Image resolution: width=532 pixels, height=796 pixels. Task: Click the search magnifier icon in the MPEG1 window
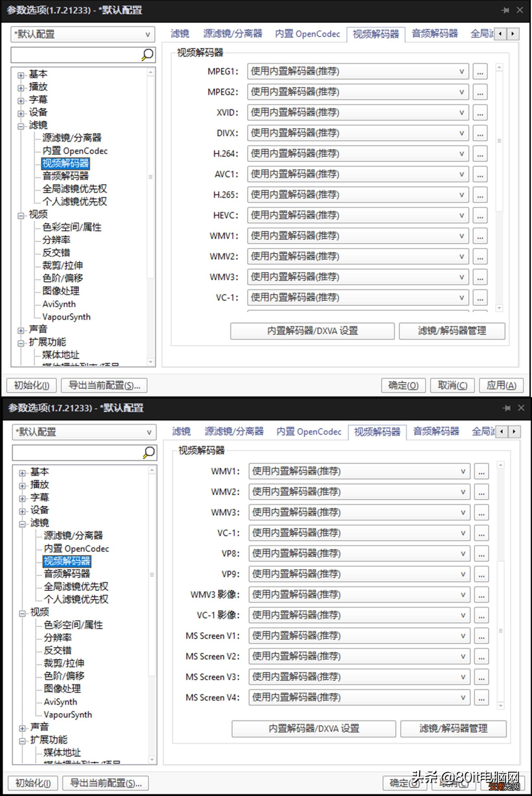[x=147, y=55]
